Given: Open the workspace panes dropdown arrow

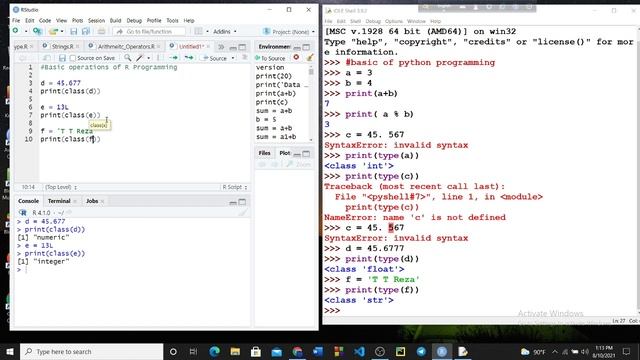Looking at the screenshot, I should point(207,31).
